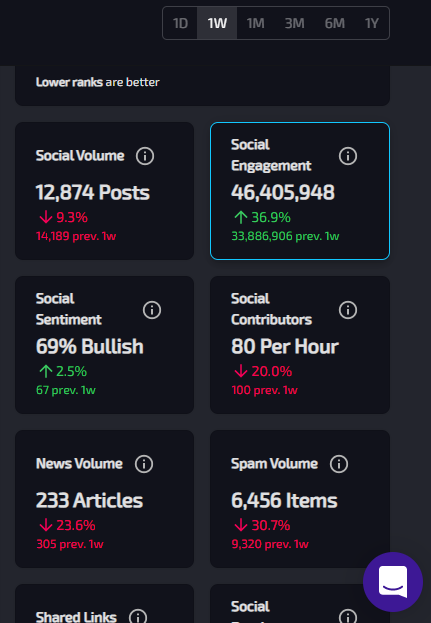Screen dimensions: 431x623
Task: Open Shared Links info icon
Action: coord(138,617)
